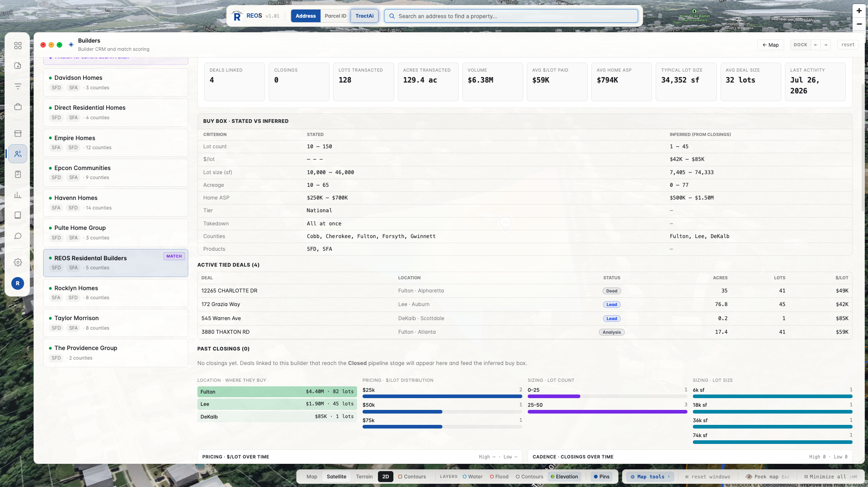The height and width of the screenshot is (487, 868).
Task: Toggle the Pins layer
Action: 602,477
